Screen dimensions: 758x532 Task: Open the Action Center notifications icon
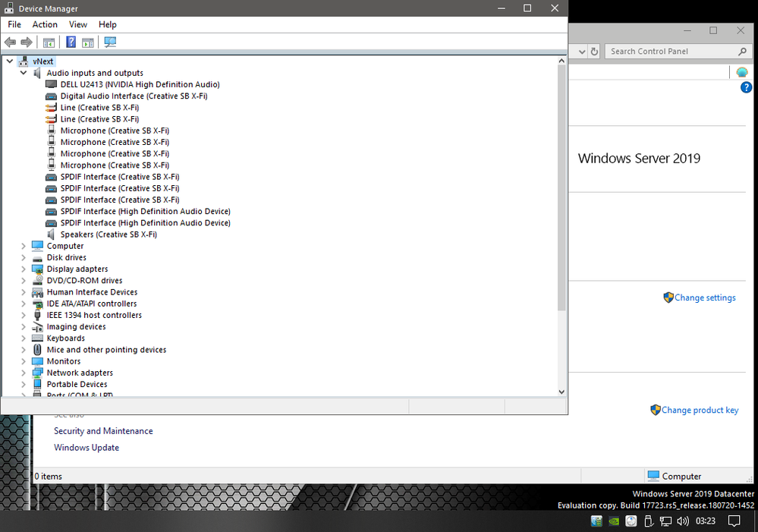coord(734,521)
